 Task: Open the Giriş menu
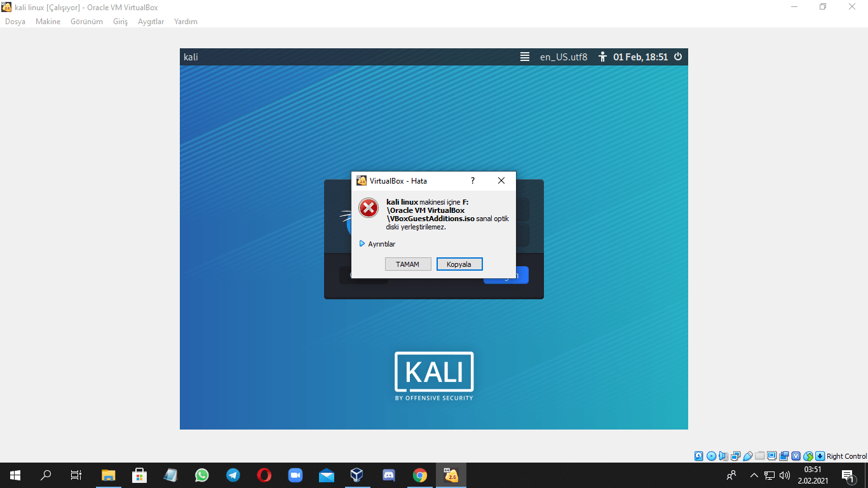tap(120, 22)
